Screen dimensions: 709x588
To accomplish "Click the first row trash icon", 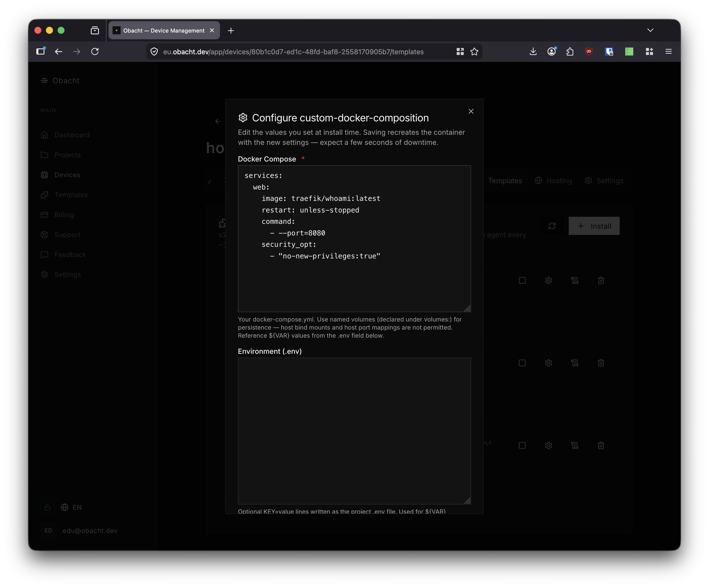I will [x=601, y=280].
